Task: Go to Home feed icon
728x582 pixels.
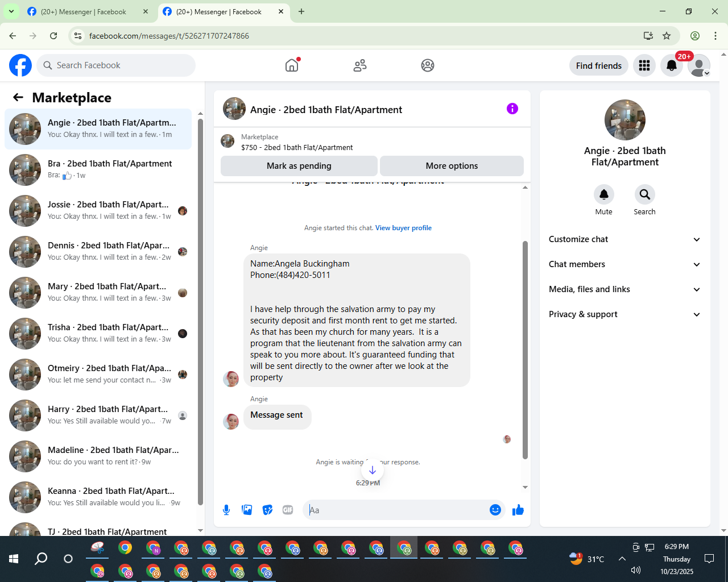Action: pos(292,65)
